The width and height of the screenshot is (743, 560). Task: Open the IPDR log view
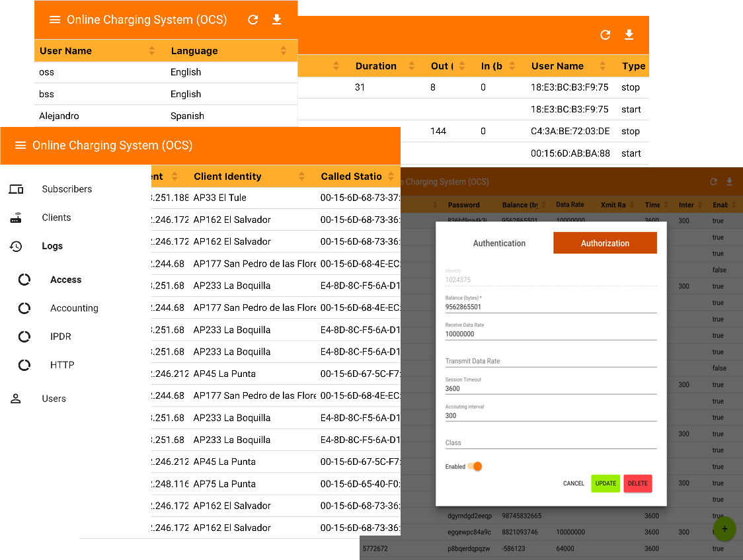(61, 337)
